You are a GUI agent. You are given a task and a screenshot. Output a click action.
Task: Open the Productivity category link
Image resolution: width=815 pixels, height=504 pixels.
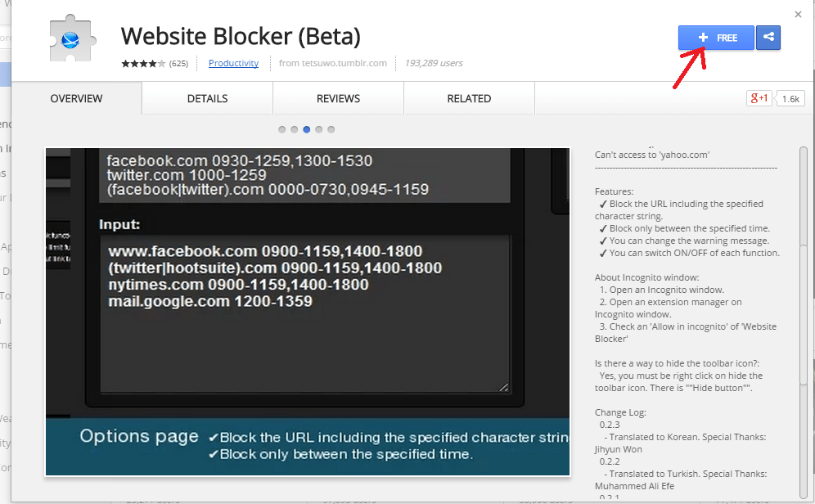click(x=233, y=63)
